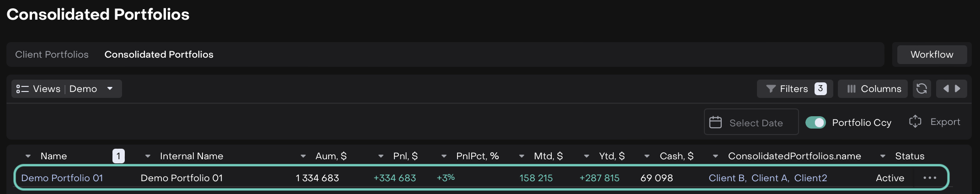Click the calendar icon in the date field
The height and width of the screenshot is (194, 980).
[715, 122]
